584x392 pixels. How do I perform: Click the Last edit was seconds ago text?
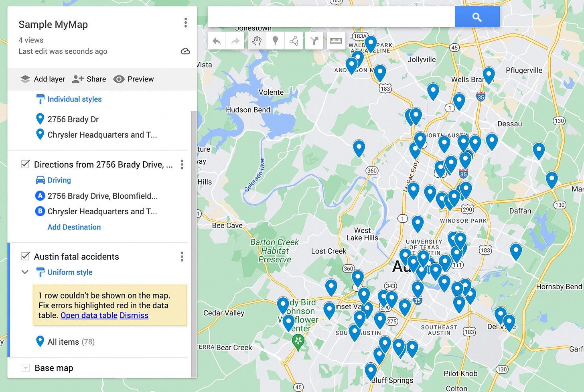click(63, 51)
